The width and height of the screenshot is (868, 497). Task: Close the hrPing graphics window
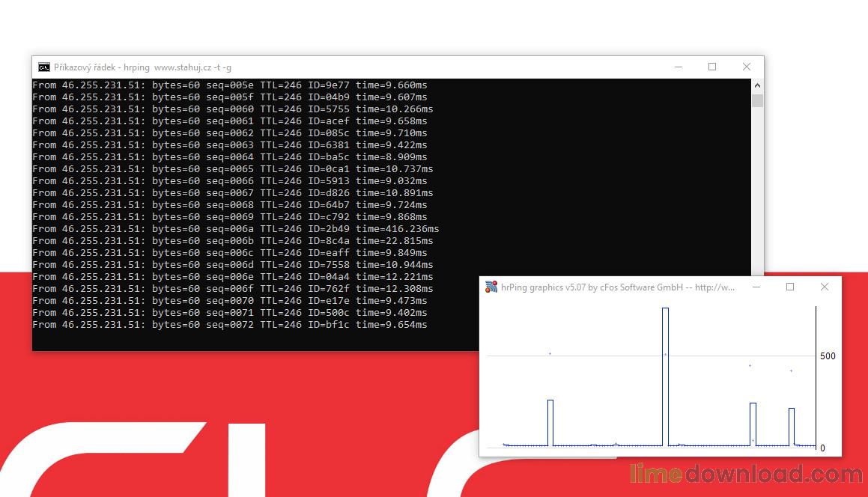pyautogui.click(x=825, y=287)
